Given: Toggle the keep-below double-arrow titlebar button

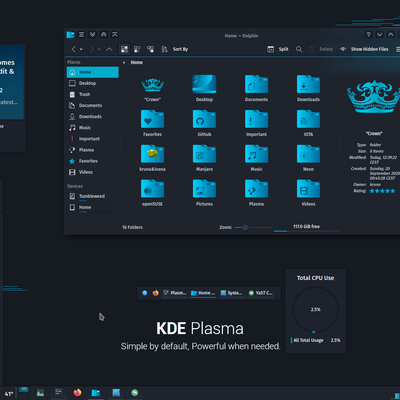Looking at the screenshot, I should pos(93,35).
